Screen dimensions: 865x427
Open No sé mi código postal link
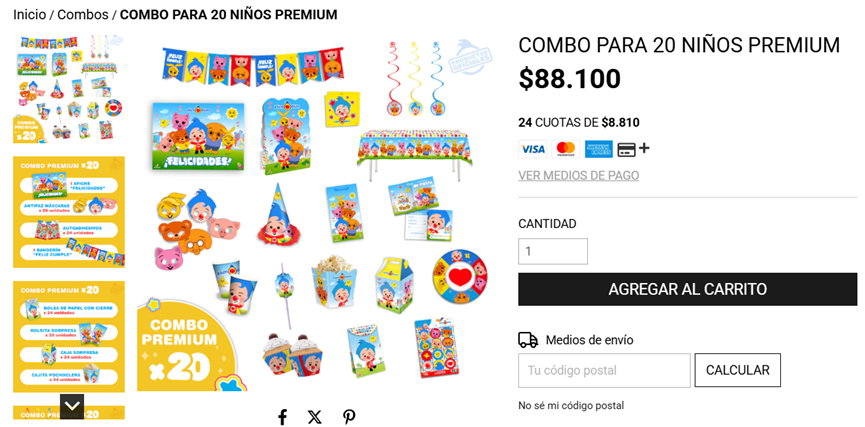(x=571, y=406)
